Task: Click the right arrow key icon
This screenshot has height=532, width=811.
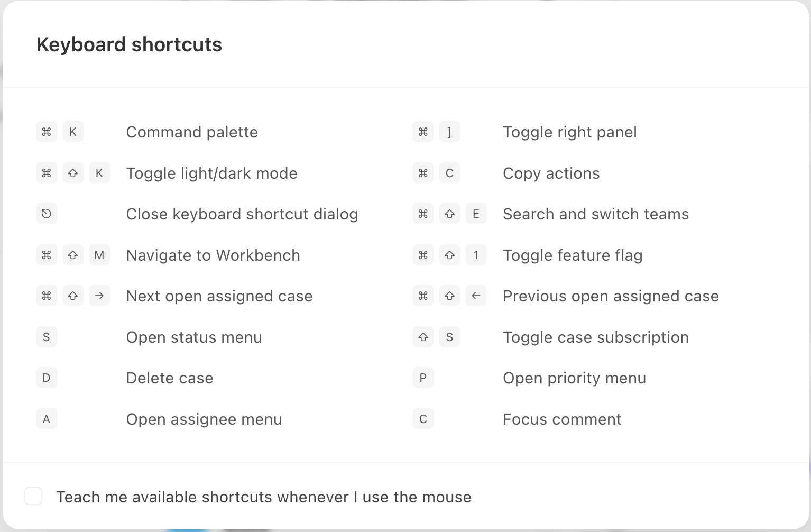Action: [99, 296]
